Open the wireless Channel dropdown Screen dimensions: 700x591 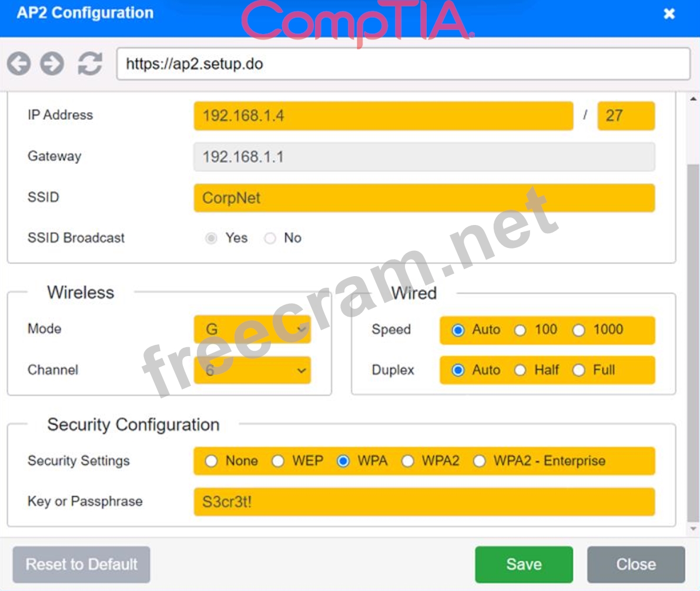[252, 370]
